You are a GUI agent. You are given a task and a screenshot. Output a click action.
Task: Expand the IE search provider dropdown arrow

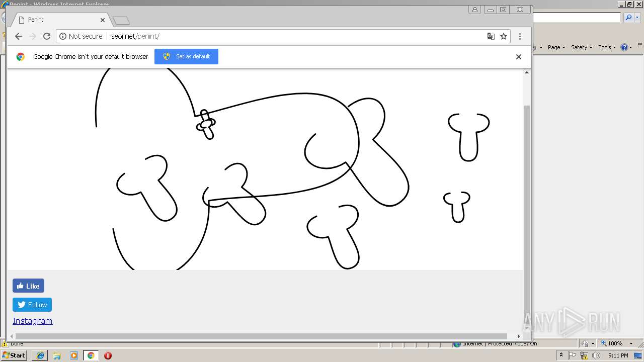pos(637,18)
